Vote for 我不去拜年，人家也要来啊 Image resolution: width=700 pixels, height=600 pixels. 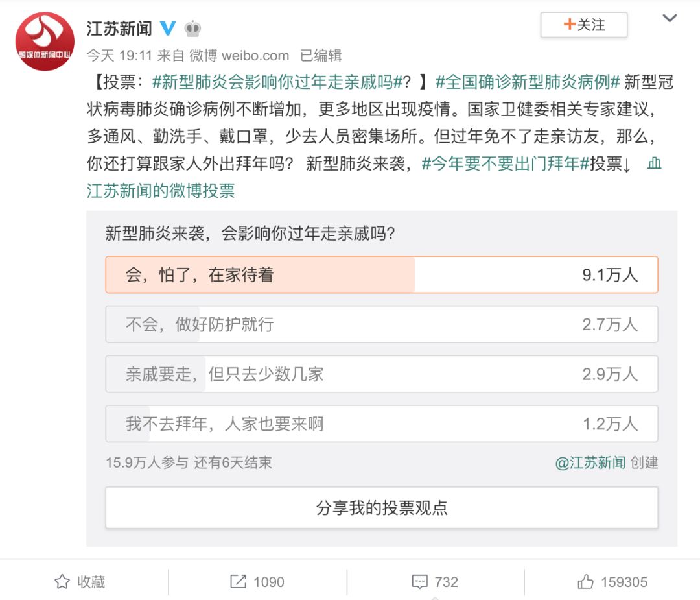(x=382, y=424)
